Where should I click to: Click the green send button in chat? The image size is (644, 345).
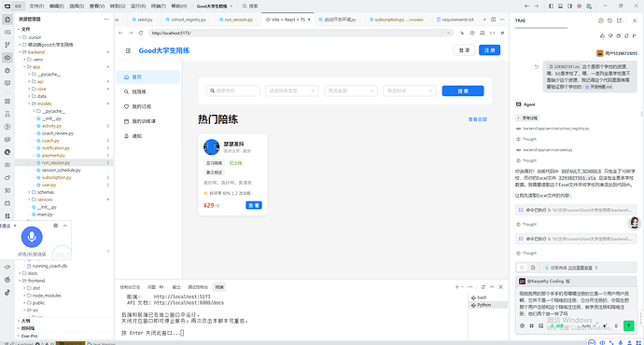tap(628, 325)
